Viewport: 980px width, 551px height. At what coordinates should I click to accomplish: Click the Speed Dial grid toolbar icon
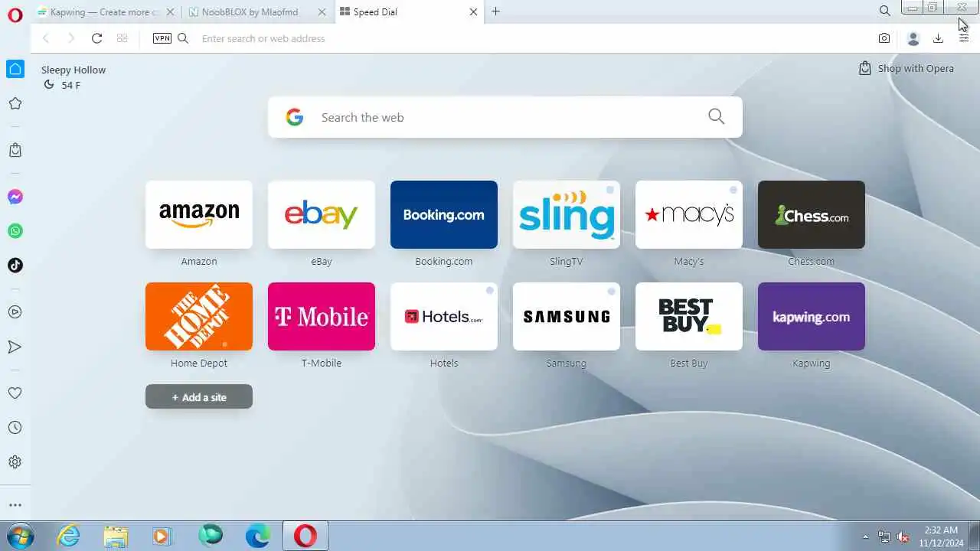pyautogui.click(x=122, y=38)
